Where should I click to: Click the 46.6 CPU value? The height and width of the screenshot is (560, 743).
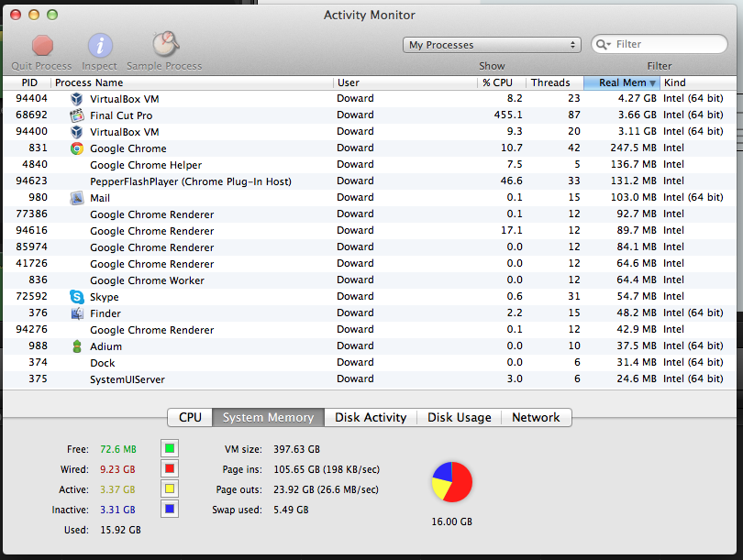(x=511, y=181)
